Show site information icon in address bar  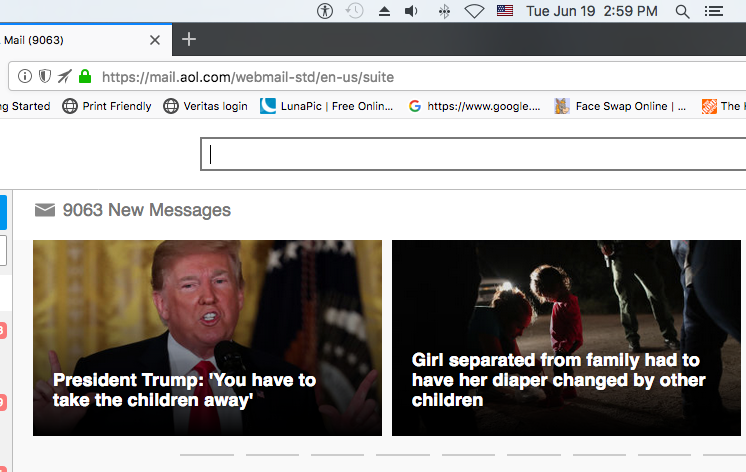click(x=25, y=76)
